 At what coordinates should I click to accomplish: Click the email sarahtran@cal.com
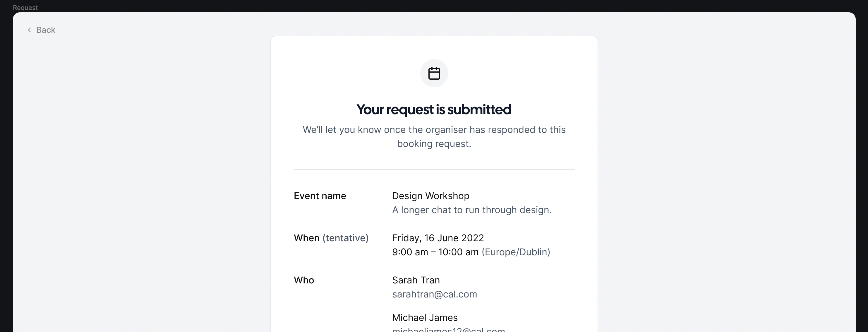point(435,294)
